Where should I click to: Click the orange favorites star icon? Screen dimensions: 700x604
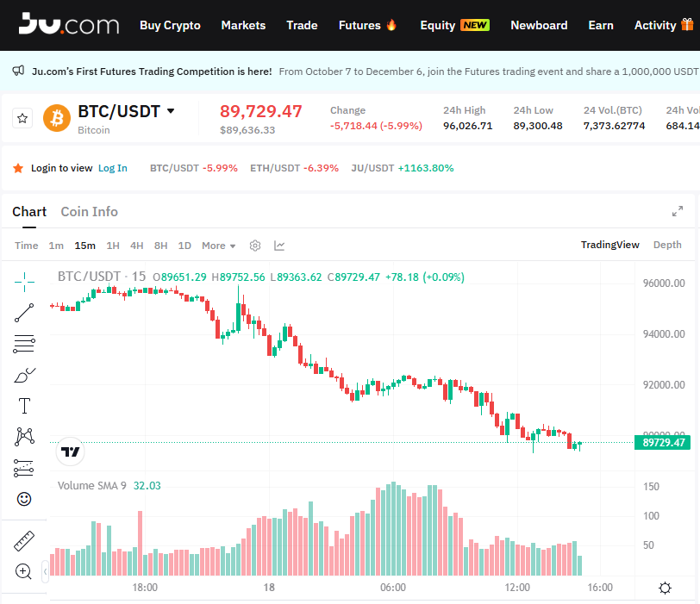(x=18, y=168)
